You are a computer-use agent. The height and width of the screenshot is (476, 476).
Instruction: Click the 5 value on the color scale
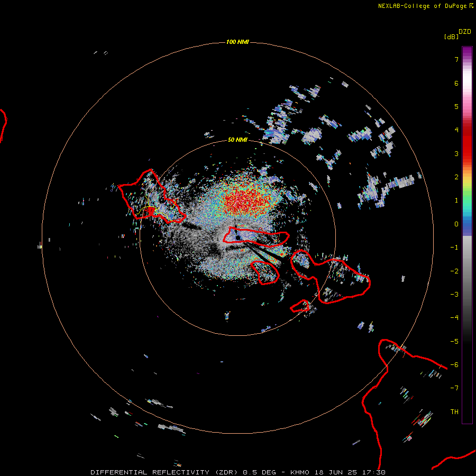tap(456, 106)
